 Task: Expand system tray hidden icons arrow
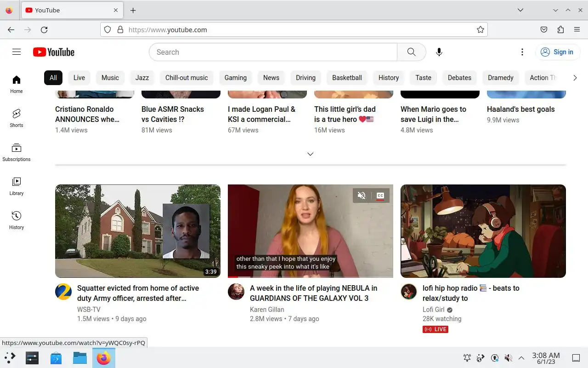coord(521,358)
